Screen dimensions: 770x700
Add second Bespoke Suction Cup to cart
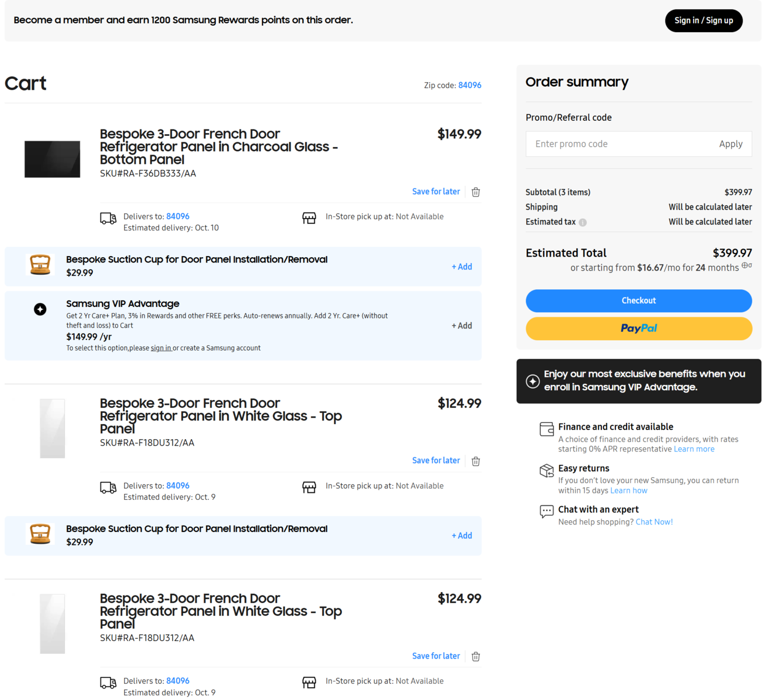pyautogui.click(x=461, y=535)
